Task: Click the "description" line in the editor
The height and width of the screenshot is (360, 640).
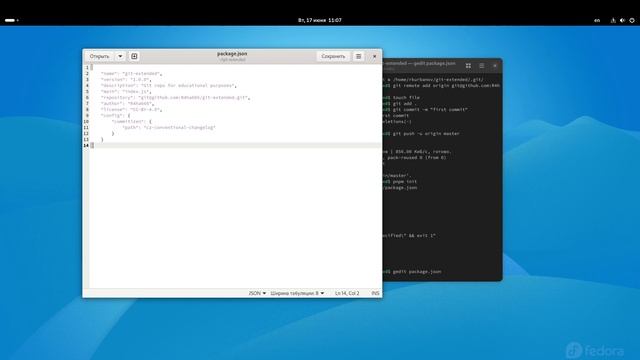Action: click(168, 86)
